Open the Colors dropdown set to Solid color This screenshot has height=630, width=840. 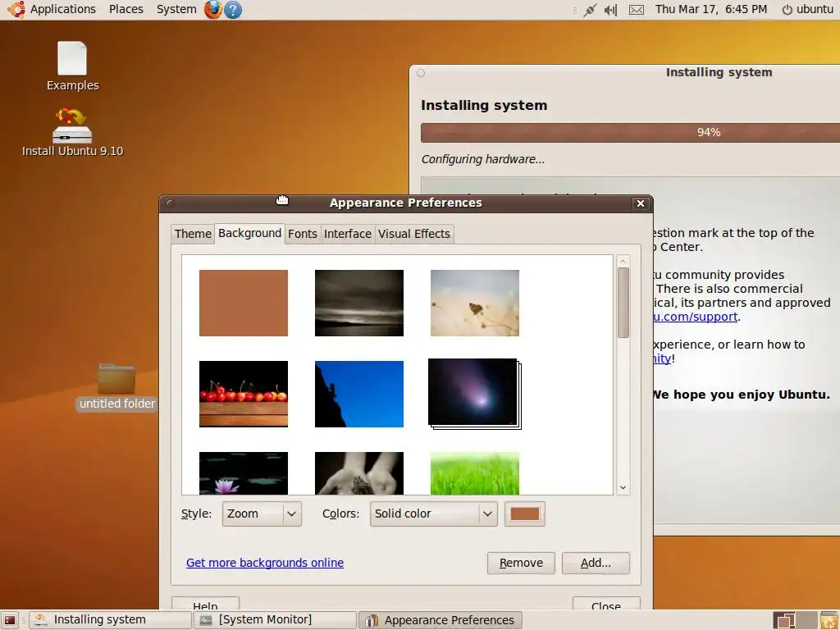point(433,514)
